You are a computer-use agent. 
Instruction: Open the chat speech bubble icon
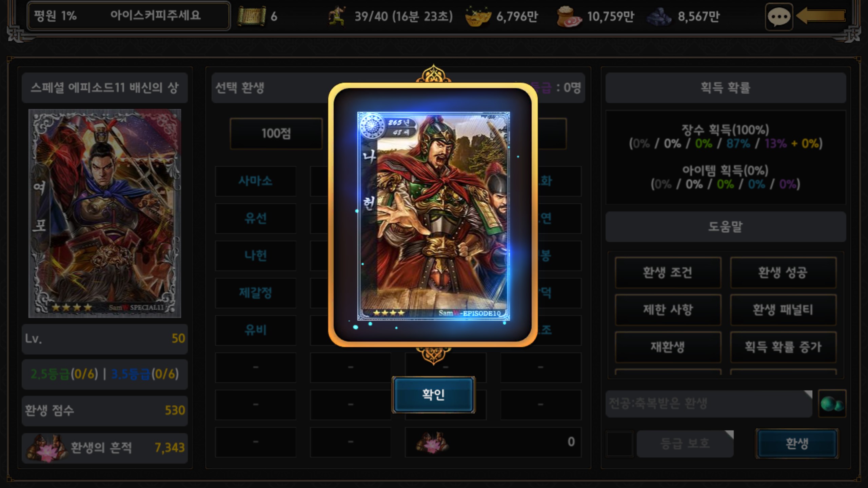779,17
